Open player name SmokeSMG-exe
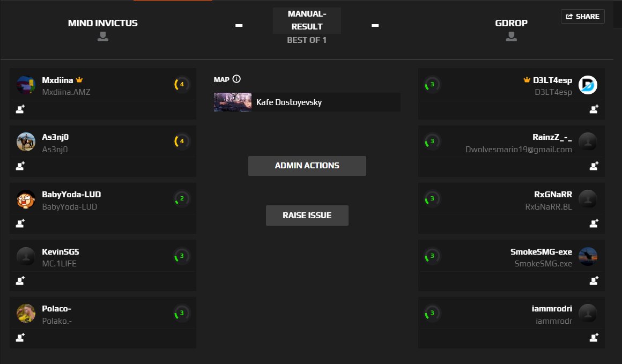This screenshot has height=364, width=622. [541, 252]
